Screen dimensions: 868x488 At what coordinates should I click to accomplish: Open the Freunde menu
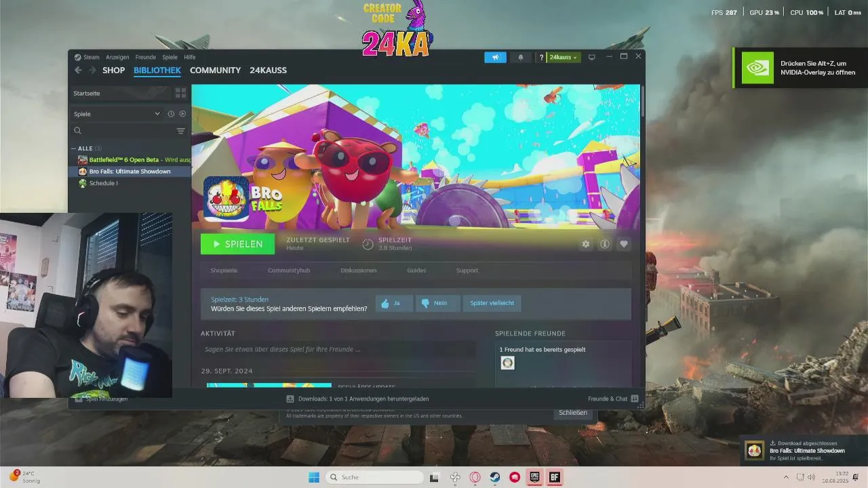click(145, 58)
